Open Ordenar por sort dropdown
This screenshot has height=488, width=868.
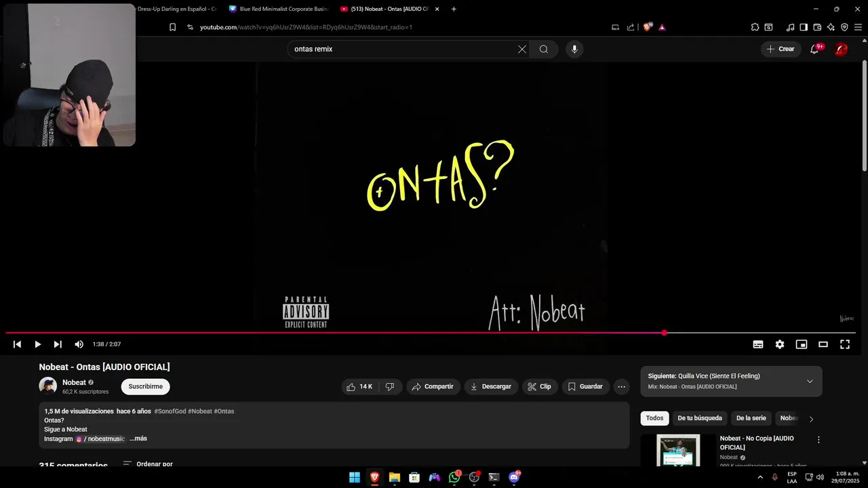(x=148, y=464)
